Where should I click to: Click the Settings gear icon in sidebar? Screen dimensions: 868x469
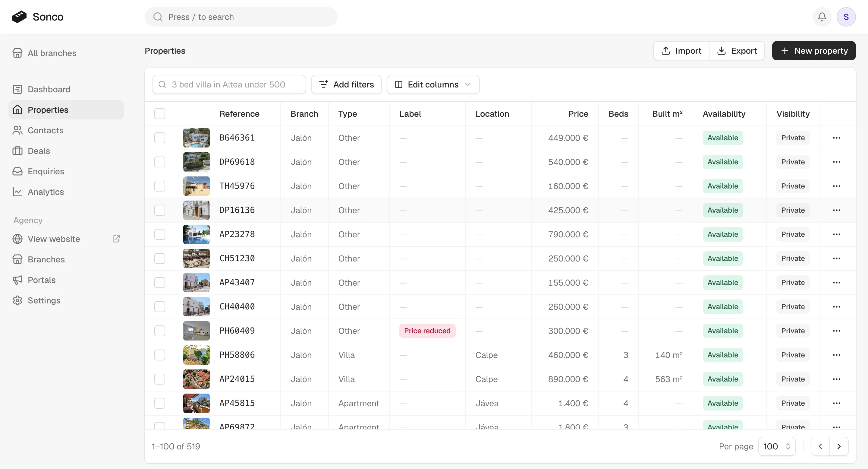pos(17,300)
